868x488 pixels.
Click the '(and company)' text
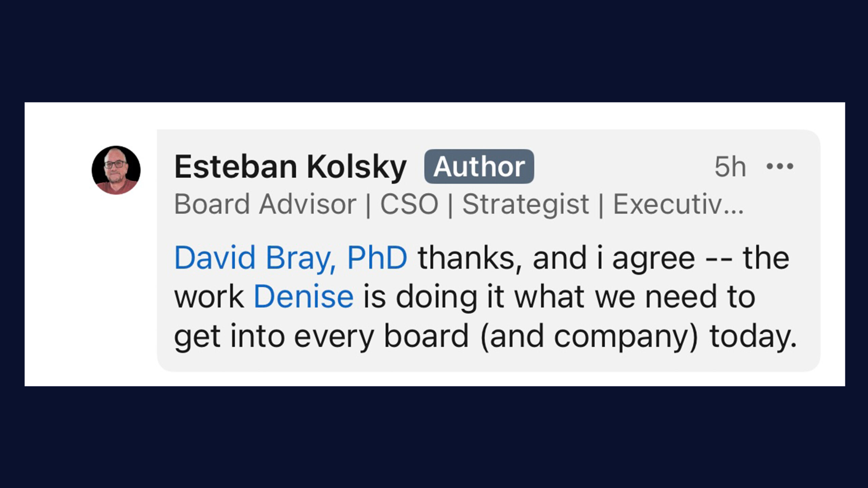coord(589,336)
